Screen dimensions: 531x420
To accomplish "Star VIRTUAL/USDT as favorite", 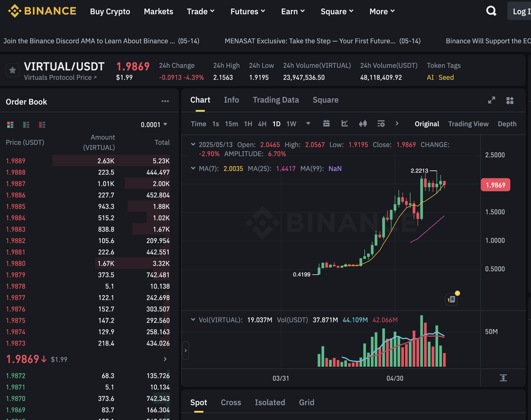I will point(13,70).
